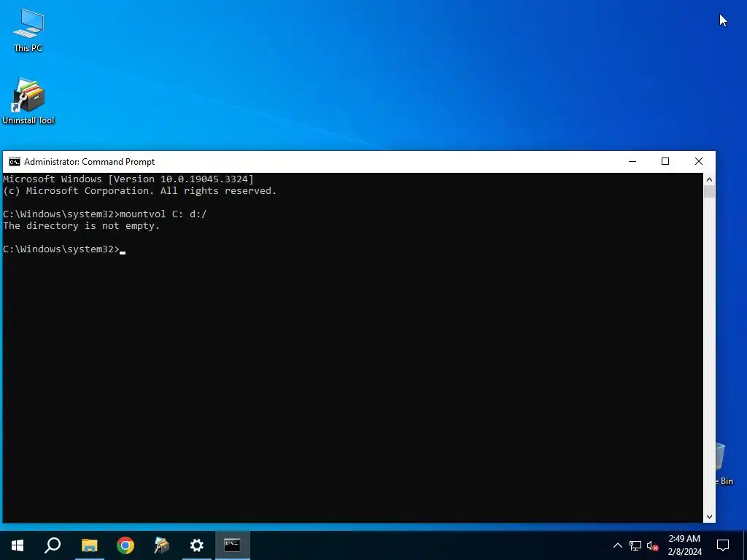Click the 'Administrator: Command Prompt' title text

point(89,161)
